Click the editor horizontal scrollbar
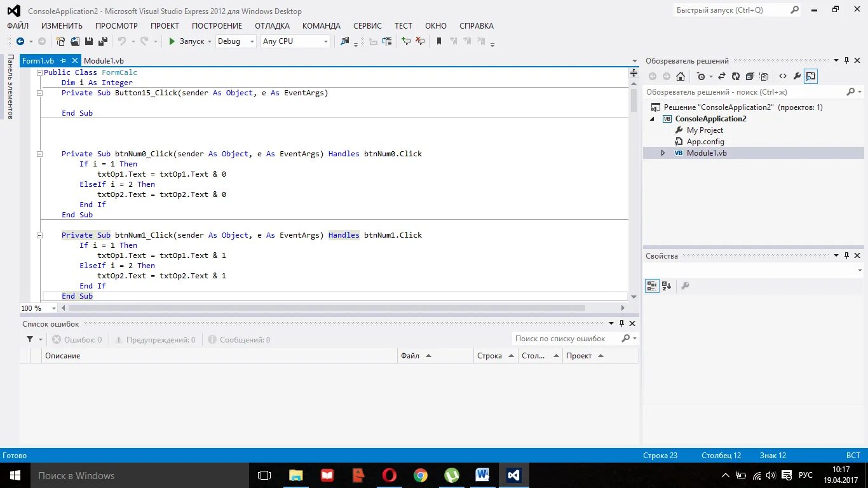The width and height of the screenshot is (868, 488). pos(326,308)
